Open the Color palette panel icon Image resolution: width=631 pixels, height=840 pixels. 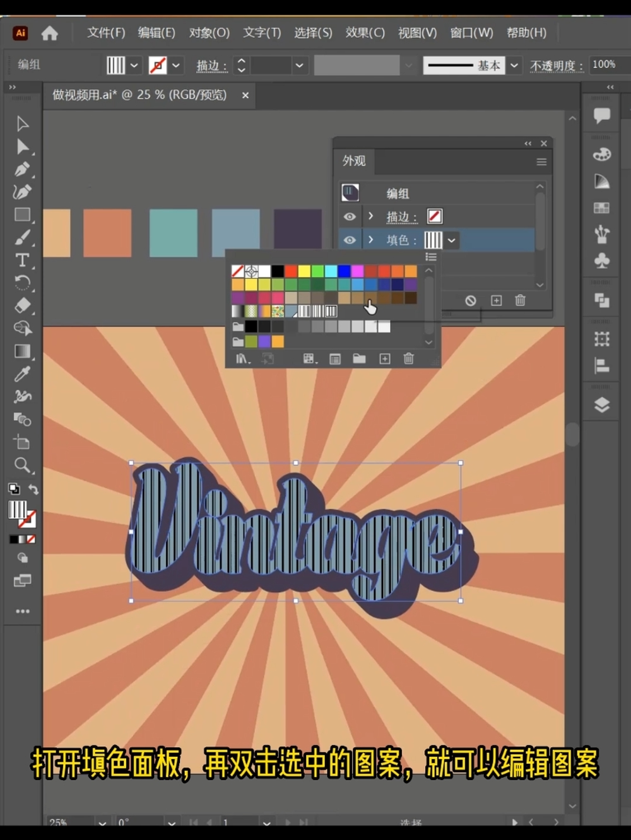pyautogui.click(x=602, y=155)
